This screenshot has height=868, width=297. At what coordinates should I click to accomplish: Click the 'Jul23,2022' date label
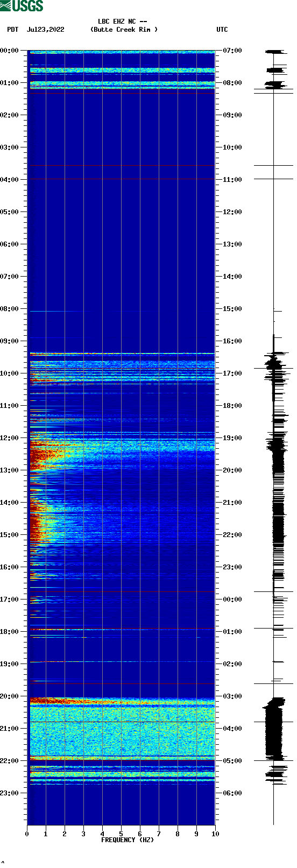tap(45, 30)
